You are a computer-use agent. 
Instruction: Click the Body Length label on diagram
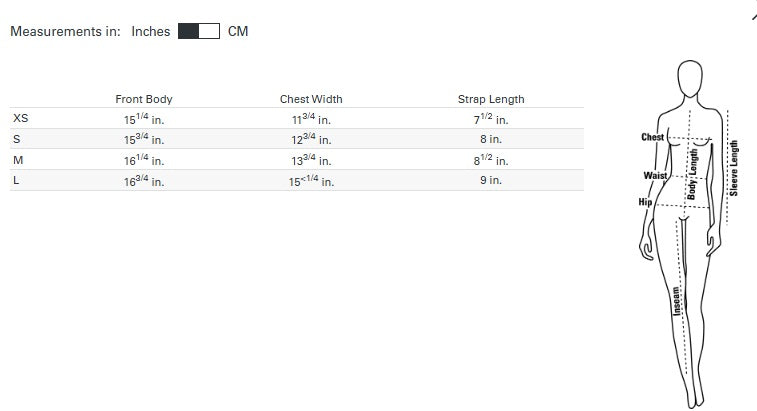click(x=692, y=174)
